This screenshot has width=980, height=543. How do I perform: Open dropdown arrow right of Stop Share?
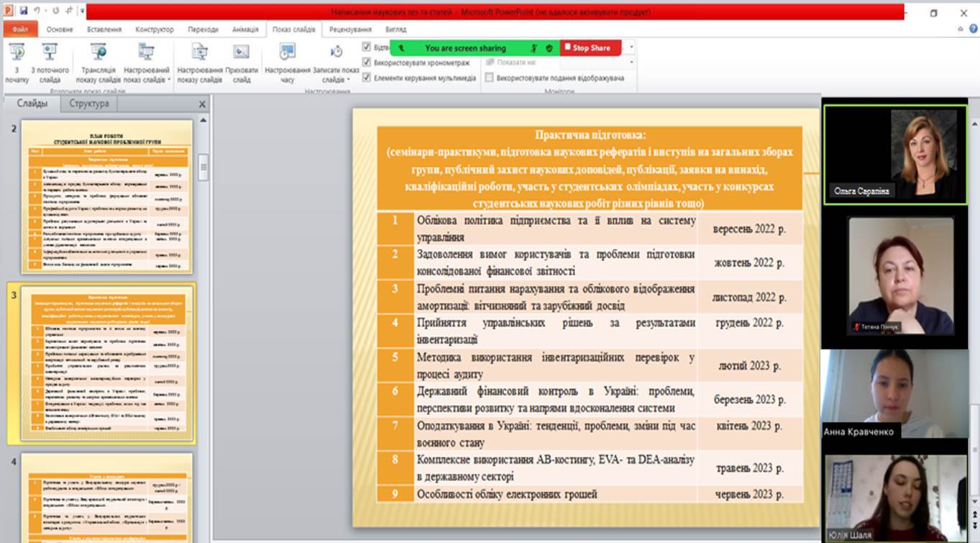click(x=631, y=48)
